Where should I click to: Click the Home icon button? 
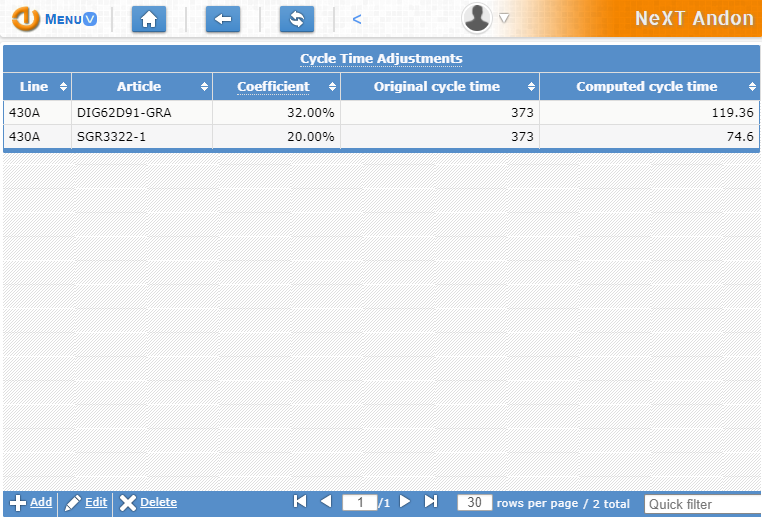(x=149, y=19)
